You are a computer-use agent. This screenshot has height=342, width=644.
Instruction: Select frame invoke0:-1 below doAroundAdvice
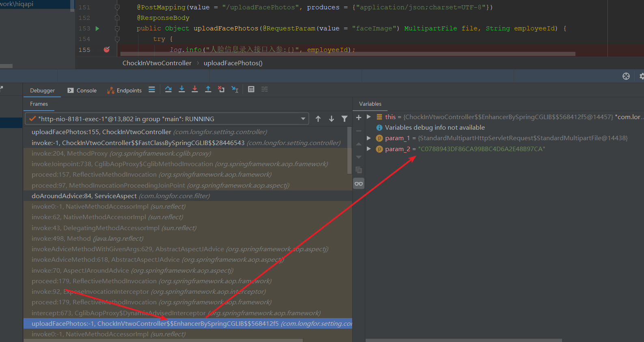click(188, 206)
